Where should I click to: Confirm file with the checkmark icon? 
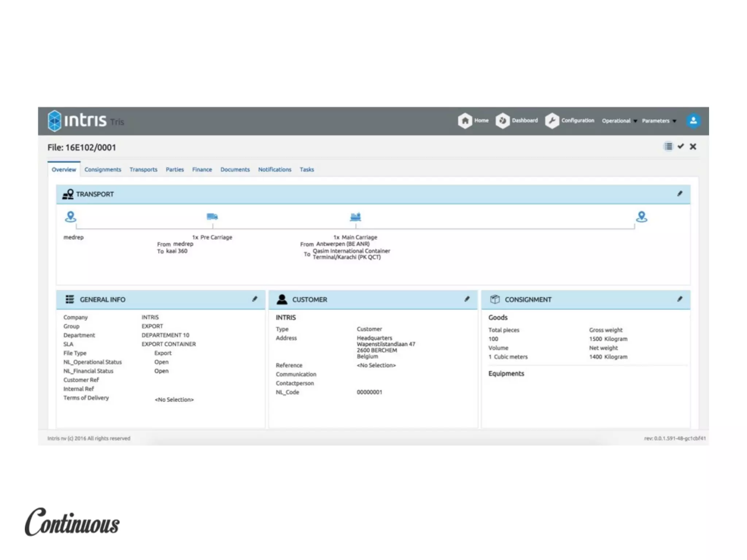681,147
